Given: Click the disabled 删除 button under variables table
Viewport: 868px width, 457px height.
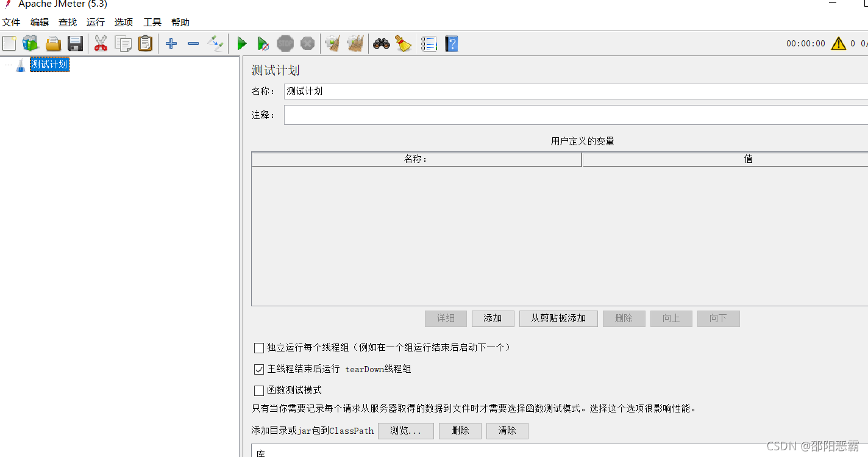Looking at the screenshot, I should (624, 318).
